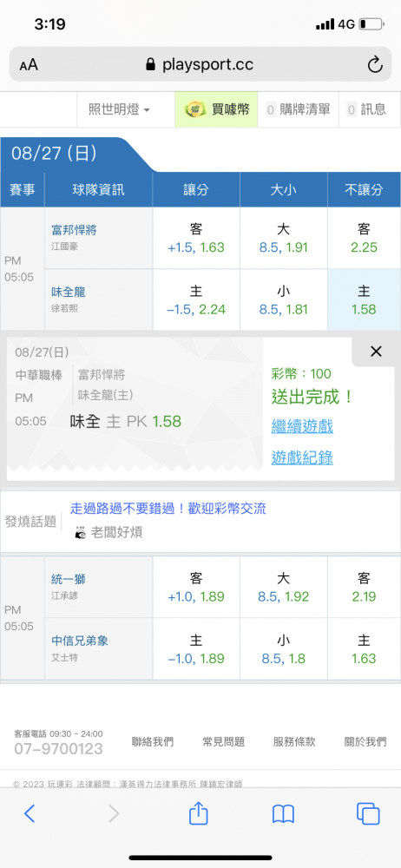Open 常見問題 footer link
The image size is (401, 868).
[223, 742]
